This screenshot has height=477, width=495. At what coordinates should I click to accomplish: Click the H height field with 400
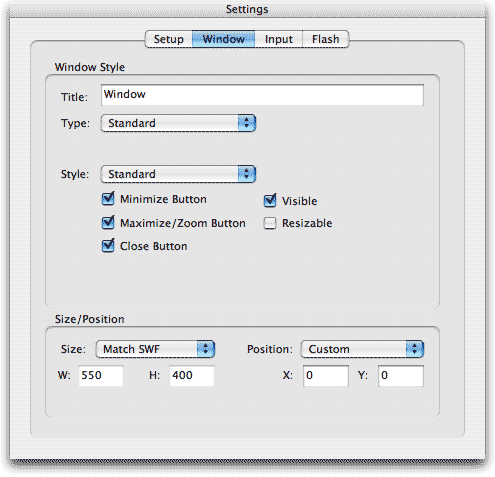(x=192, y=376)
